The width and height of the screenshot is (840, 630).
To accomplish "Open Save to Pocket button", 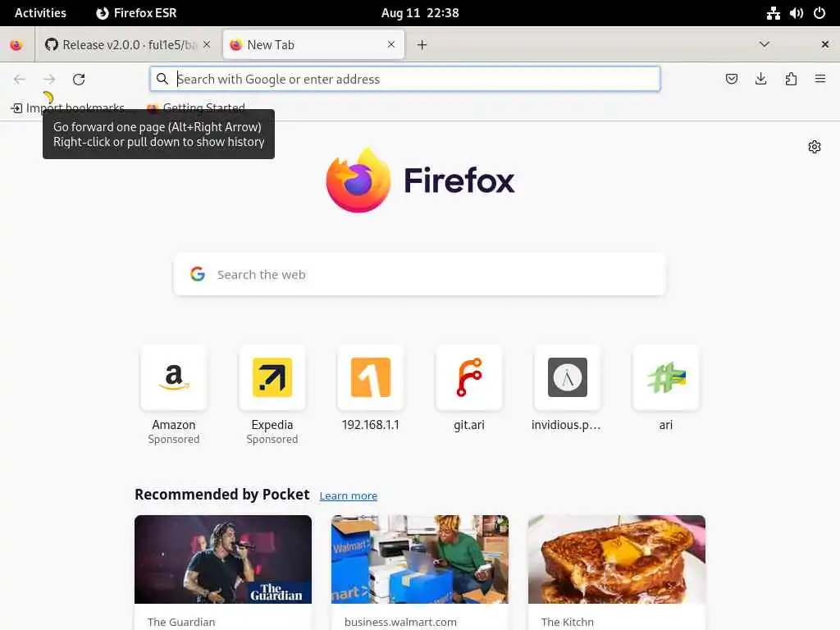I will pos(731,80).
